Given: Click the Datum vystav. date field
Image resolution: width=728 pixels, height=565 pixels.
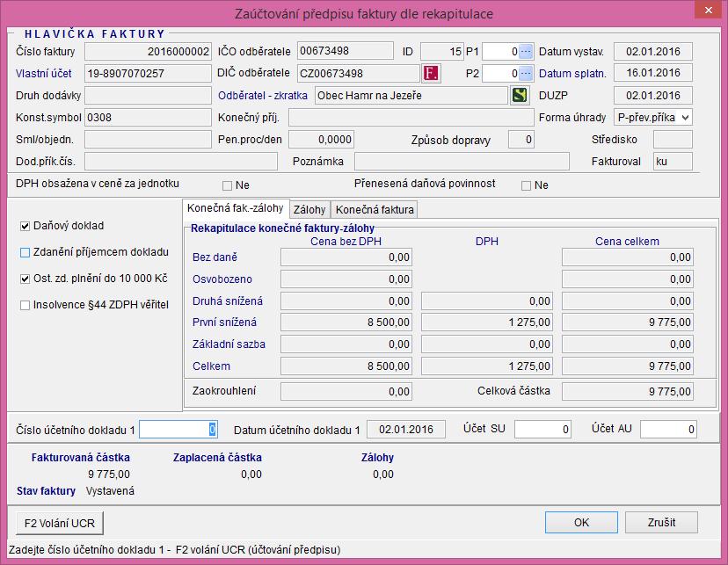Looking at the screenshot, I should click(652, 52).
